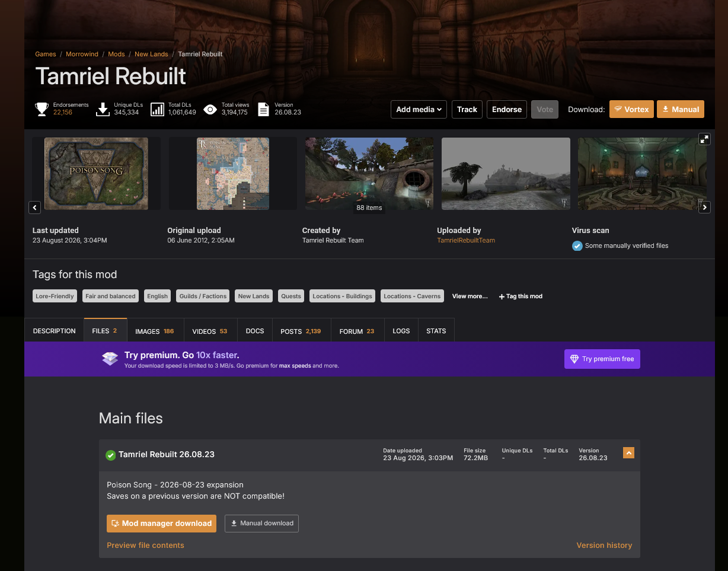Go to Morrowind breadcrumb link
728x571 pixels.
click(82, 54)
